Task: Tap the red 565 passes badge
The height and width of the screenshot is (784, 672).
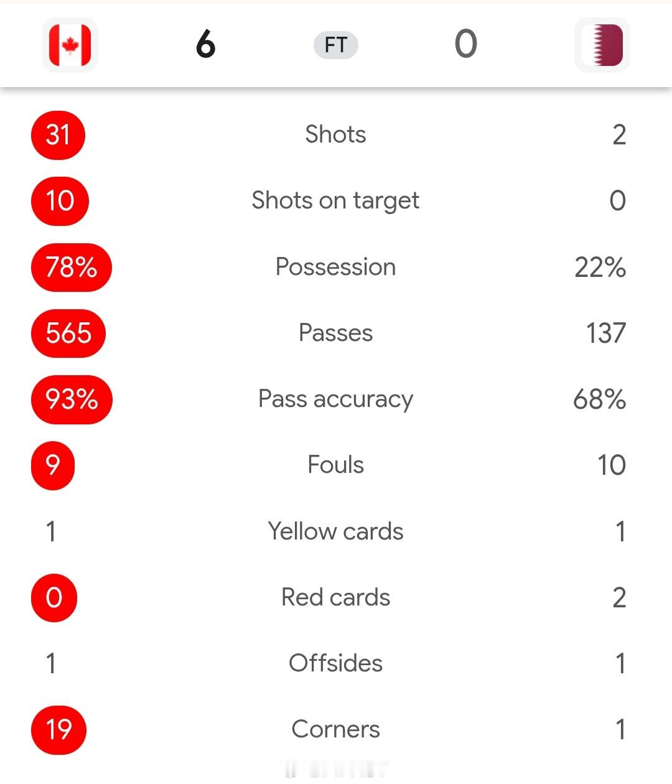Action: tap(68, 334)
